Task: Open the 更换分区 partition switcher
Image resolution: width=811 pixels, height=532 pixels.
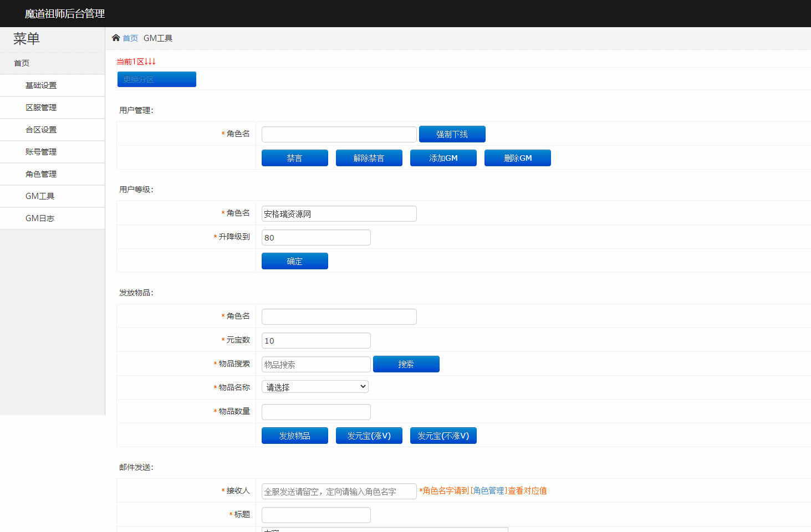Action: [x=156, y=79]
